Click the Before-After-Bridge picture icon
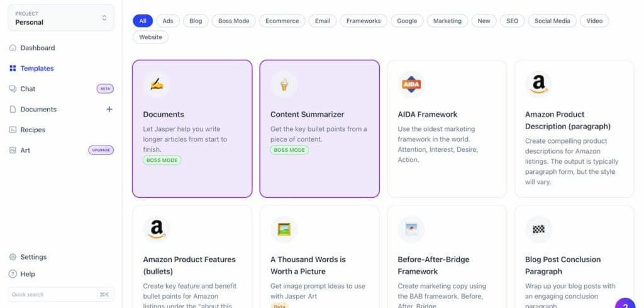This screenshot has height=308, width=644. pyautogui.click(x=411, y=229)
